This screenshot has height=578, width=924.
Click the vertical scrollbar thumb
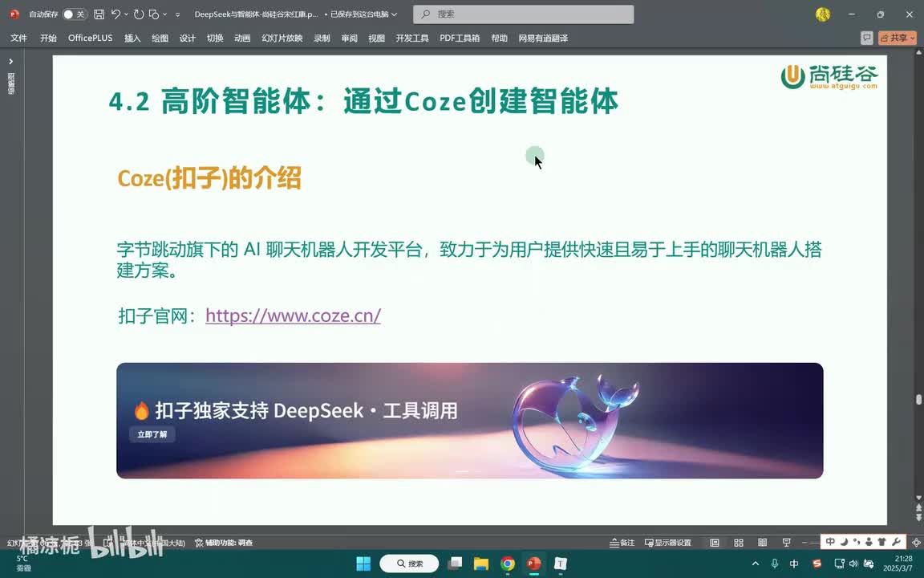coord(918,399)
